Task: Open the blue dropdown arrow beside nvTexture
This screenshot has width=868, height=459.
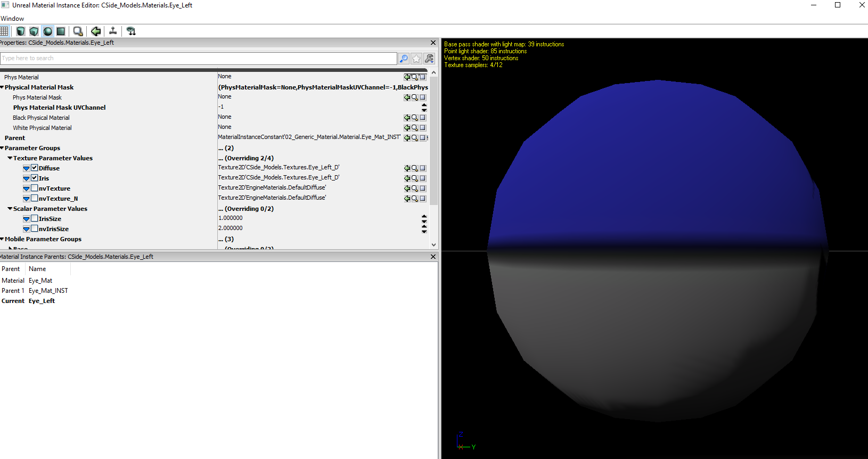Action: 26,188
